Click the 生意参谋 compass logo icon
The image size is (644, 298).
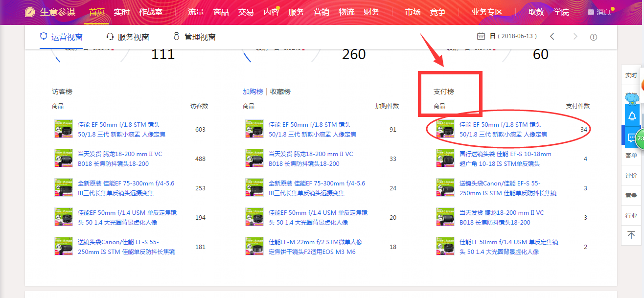tap(30, 12)
